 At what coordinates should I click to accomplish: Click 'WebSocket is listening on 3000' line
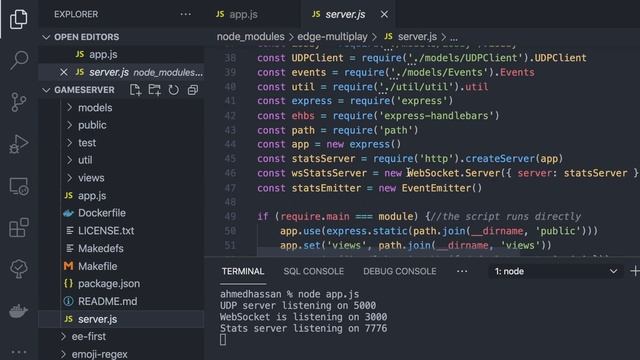[303, 317]
